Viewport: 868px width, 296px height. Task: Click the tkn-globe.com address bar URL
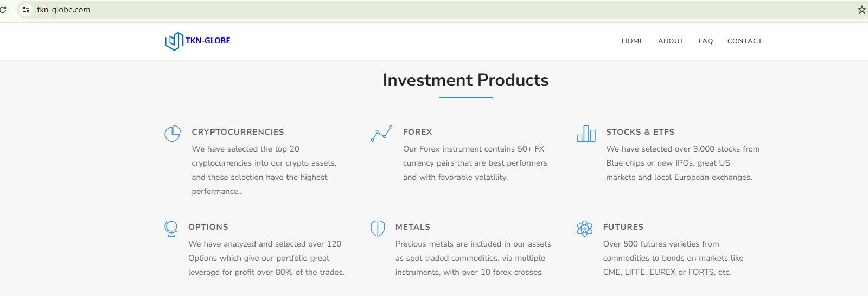[63, 10]
